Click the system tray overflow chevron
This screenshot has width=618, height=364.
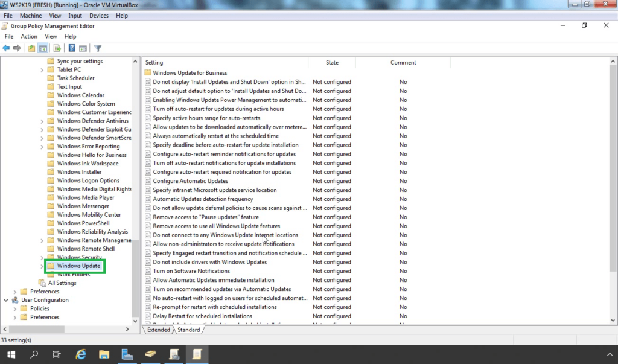pos(610,354)
